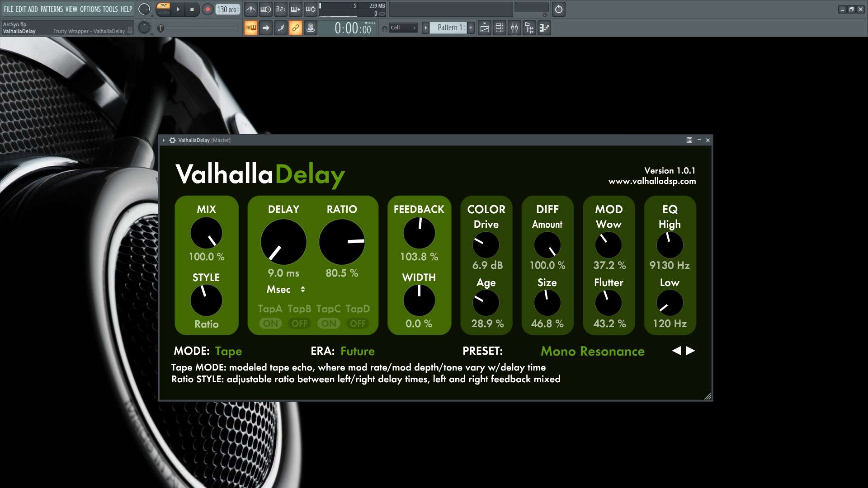This screenshot has width=868, height=488.
Task: Open ValhallaDelay plugin options gear icon
Action: (172, 140)
